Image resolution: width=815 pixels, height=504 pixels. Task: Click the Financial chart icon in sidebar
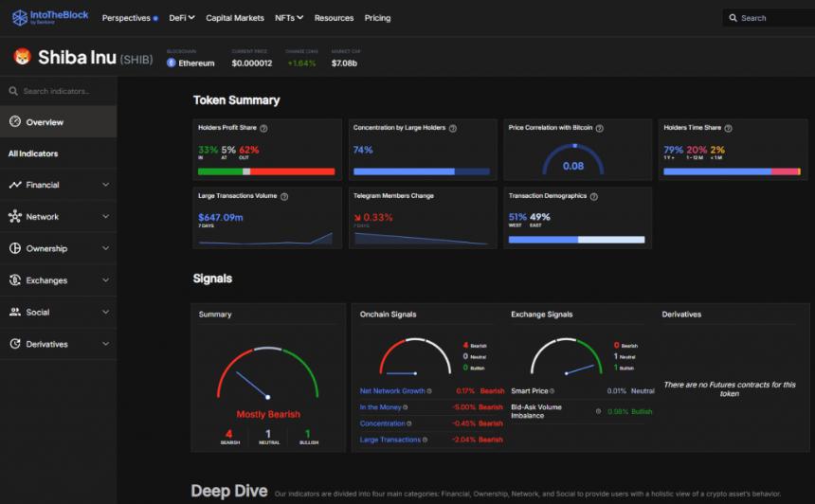(15, 185)
